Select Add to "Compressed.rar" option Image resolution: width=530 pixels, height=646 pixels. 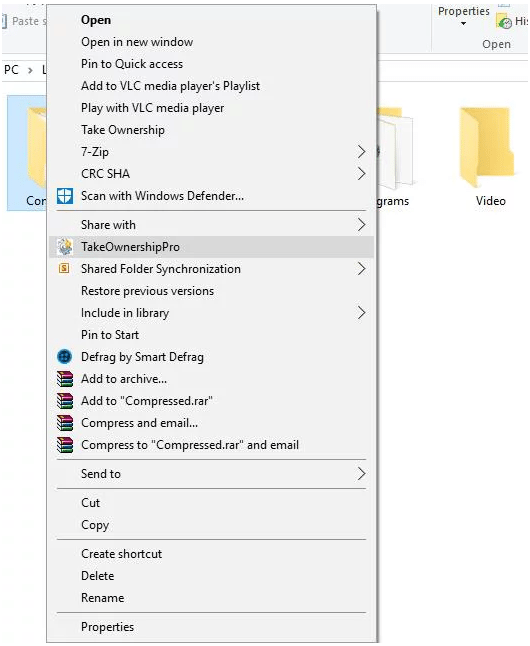coord(211,400)
